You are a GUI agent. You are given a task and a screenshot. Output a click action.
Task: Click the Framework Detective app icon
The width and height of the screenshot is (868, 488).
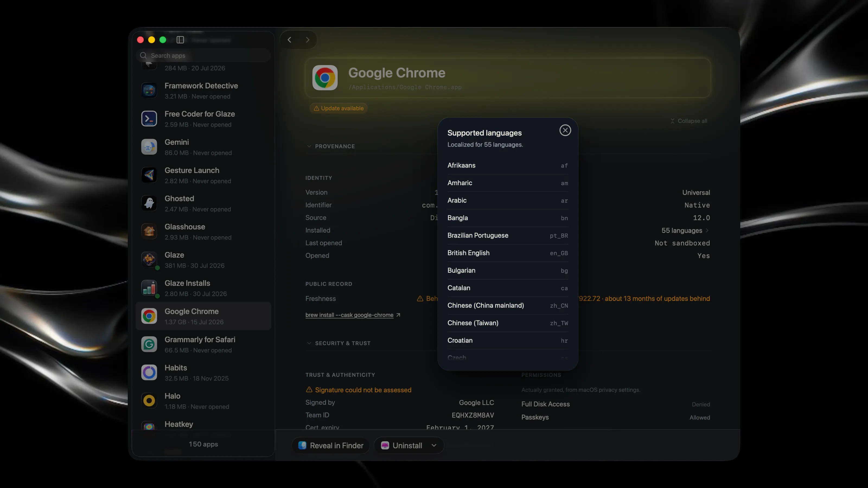click(149, 90)
